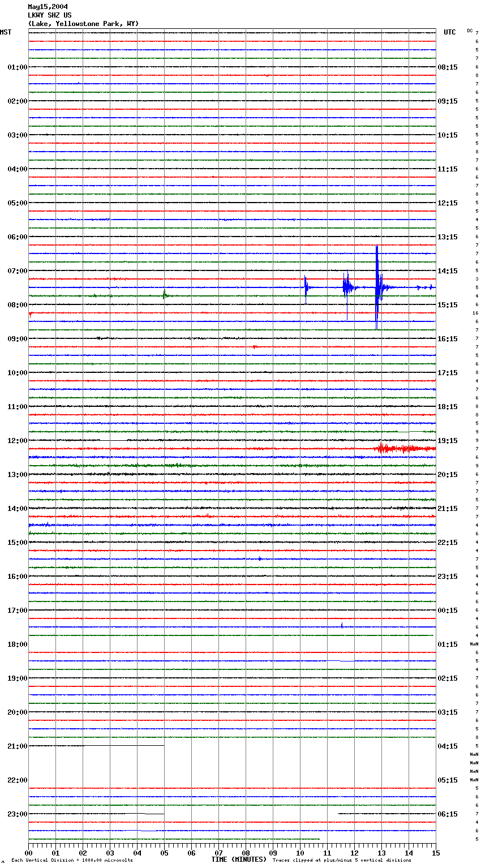This screenshot has height=868, width=481.
Task: Select the 01:00 MST time label
Action: tap(18, 67)
